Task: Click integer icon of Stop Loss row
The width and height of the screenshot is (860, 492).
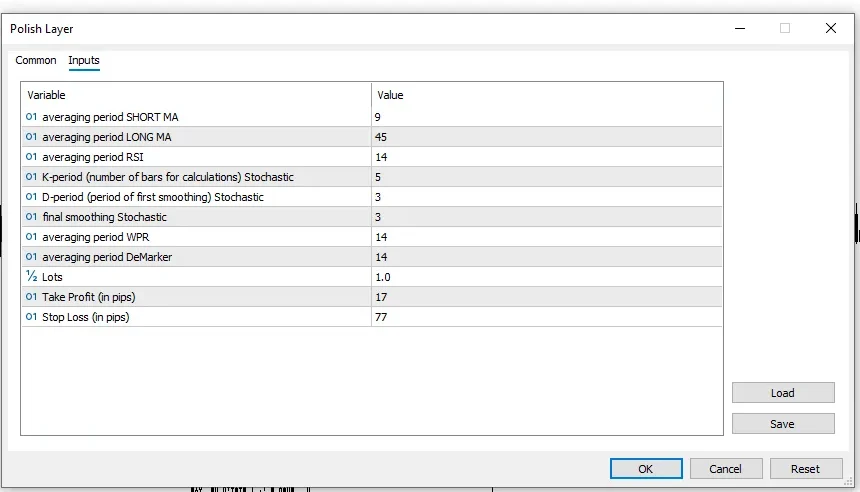Action: 31,316
